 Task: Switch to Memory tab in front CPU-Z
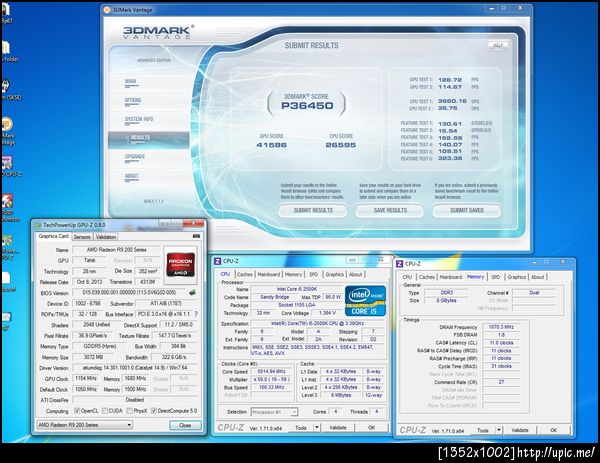293,274
